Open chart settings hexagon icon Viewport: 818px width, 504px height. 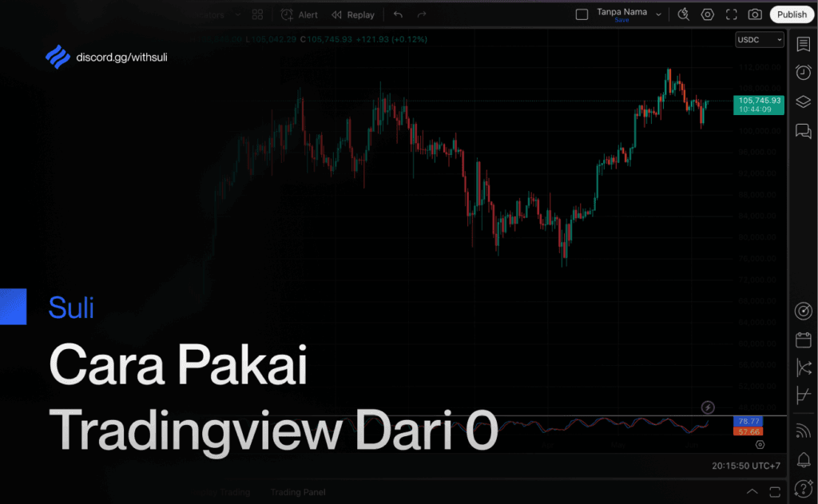(707, 14)
